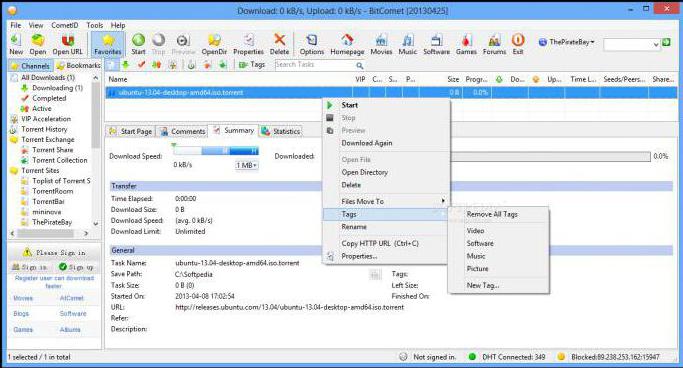
Task: Click the Open torrent toolbar icon
Action: 38,44
